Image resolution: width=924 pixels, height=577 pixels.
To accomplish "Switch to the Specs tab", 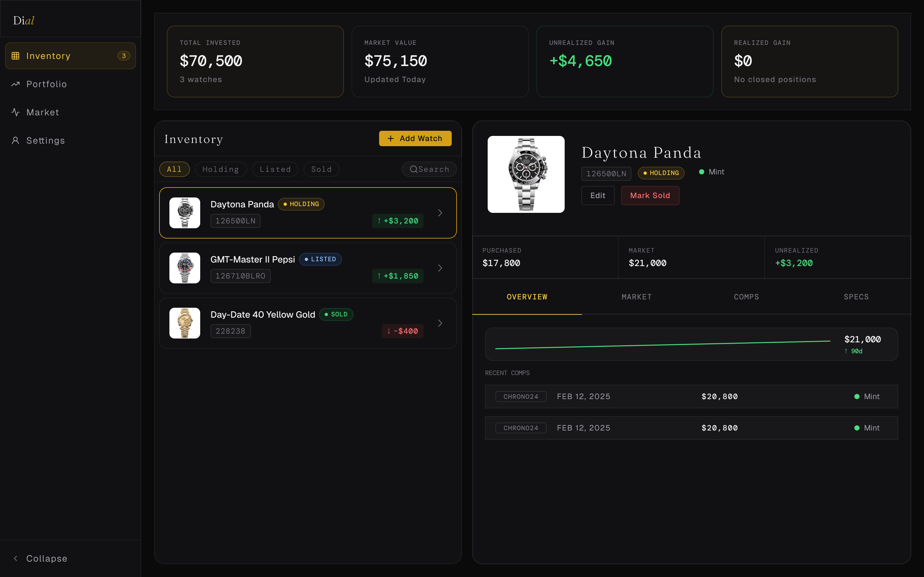I will (856, 297).
